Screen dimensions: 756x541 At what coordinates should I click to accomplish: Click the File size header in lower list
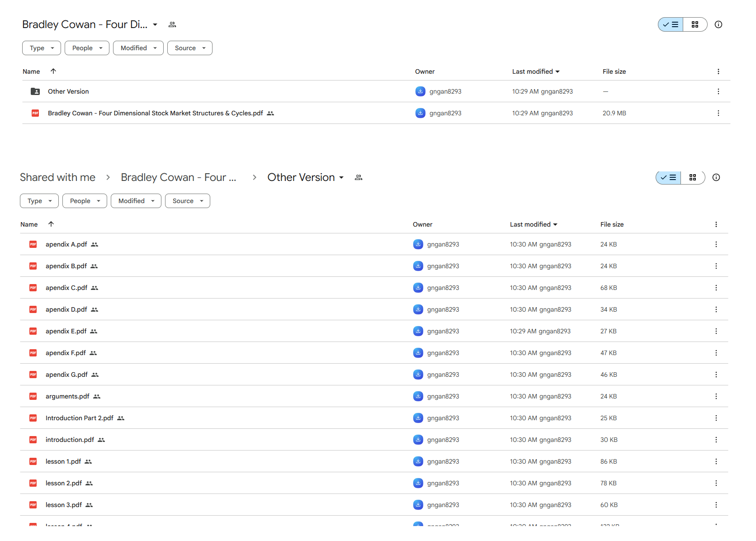[612, 224]
